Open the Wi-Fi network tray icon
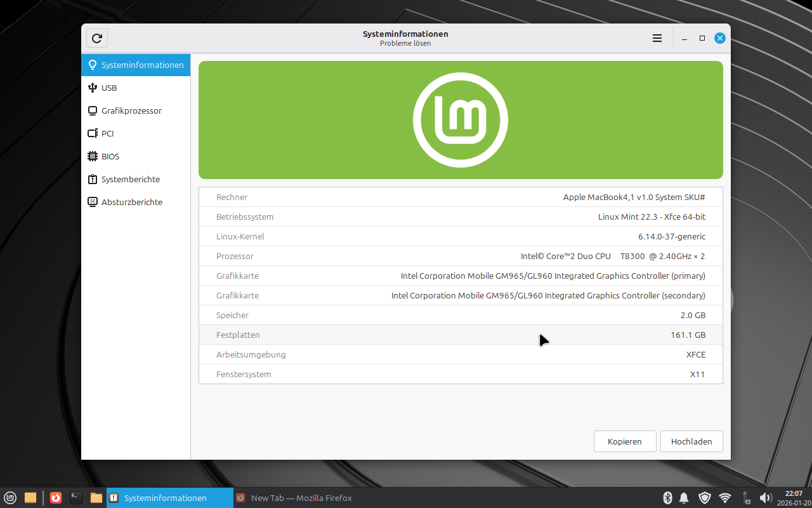Viewport: 812px width, 508px height. tap(725, 498)
